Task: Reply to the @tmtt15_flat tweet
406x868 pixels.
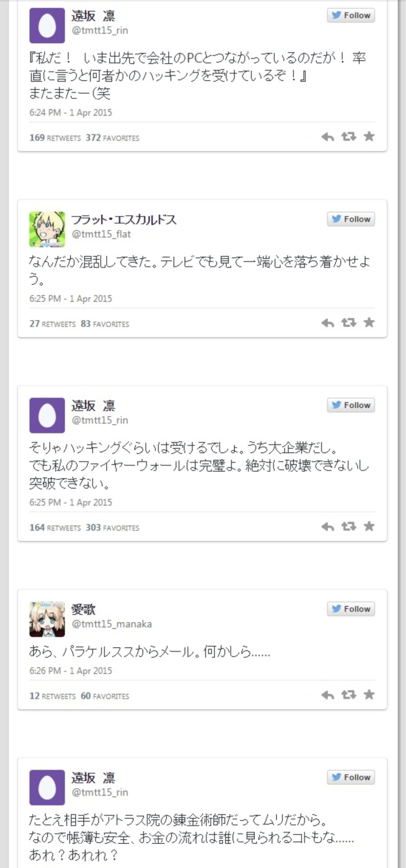Action: 328,323
